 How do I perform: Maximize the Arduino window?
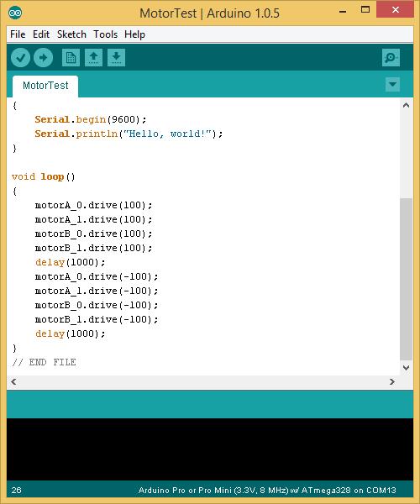pos(365,10)
